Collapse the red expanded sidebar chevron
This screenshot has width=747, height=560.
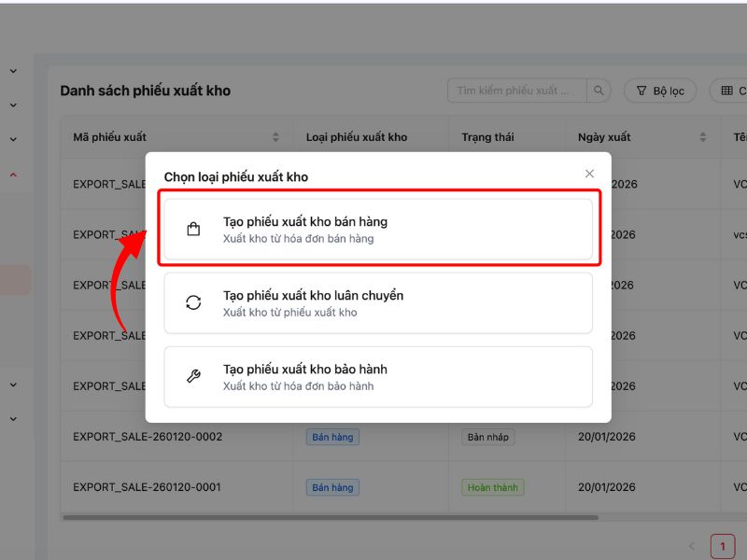[x=13, y=175]
